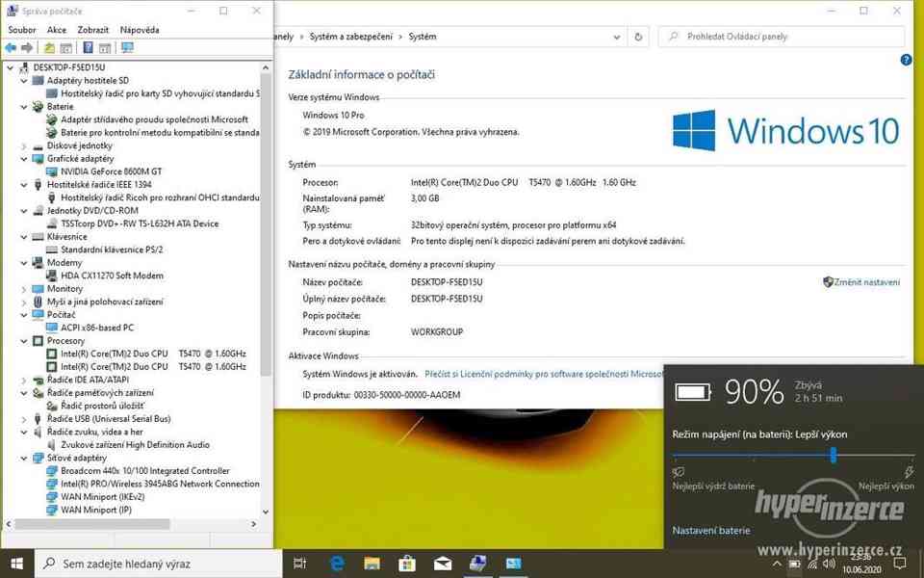Image resolution: width=924 pixels, height=578 pixels.
Task: Open Nastavení baterie link in battery flyout
Action: pos(711,530)
